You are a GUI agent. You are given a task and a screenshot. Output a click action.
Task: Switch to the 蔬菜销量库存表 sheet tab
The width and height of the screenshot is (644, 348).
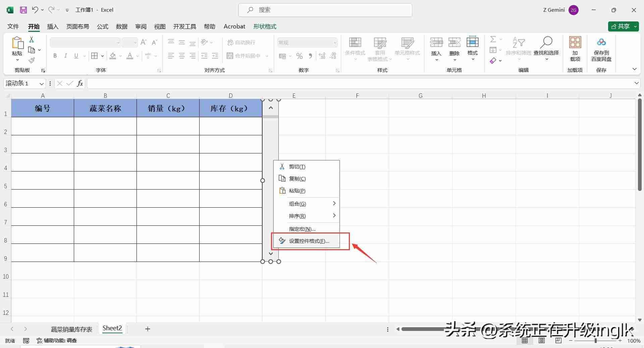click(71, 329)
